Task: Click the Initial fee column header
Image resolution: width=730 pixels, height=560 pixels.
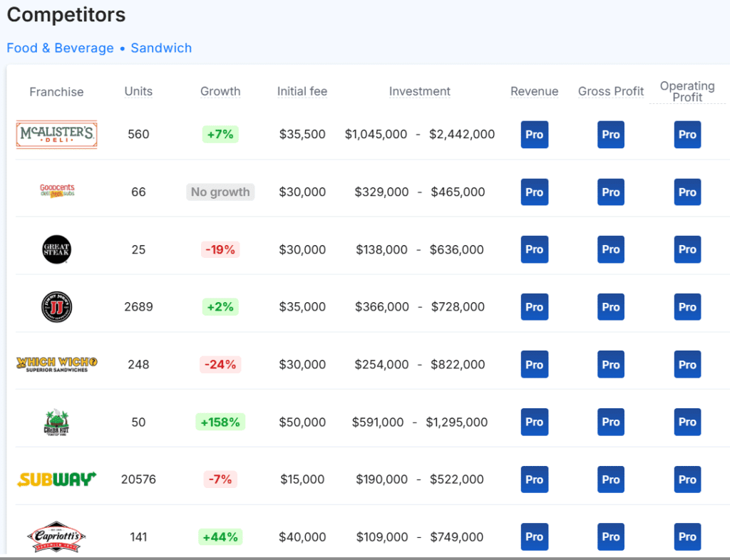Action: pyautogui.click(x=302, y=91)
